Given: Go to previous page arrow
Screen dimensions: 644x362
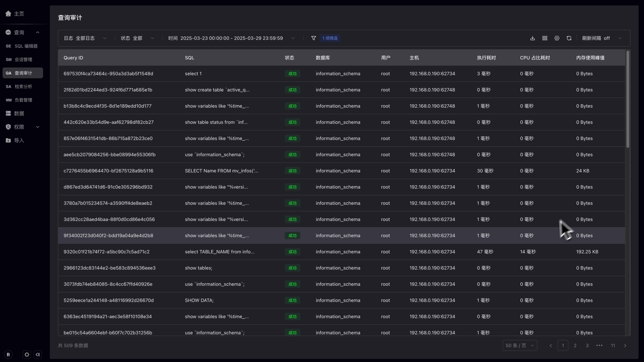Looking at the screenshot, I should 551,346.
